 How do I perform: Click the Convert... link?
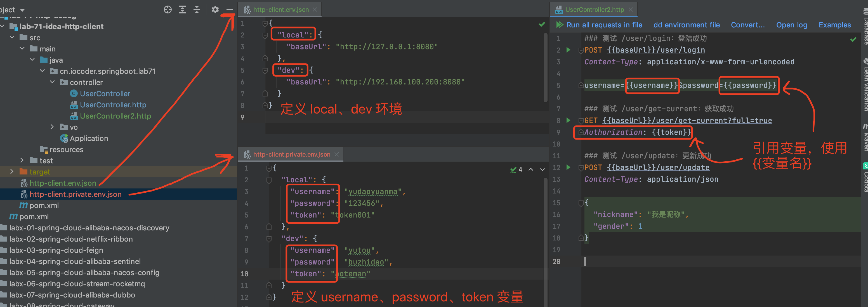click(x=748, y=25)
